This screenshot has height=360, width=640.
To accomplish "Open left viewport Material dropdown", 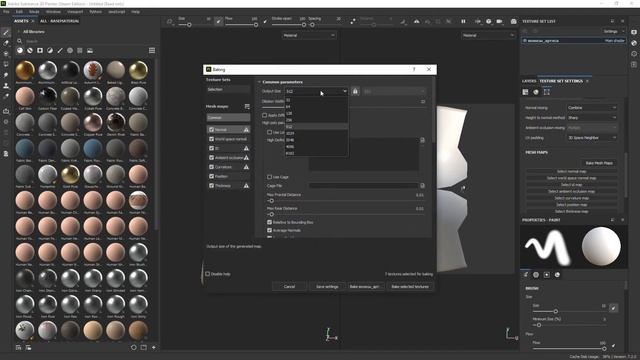I will [x=309, y=36].
